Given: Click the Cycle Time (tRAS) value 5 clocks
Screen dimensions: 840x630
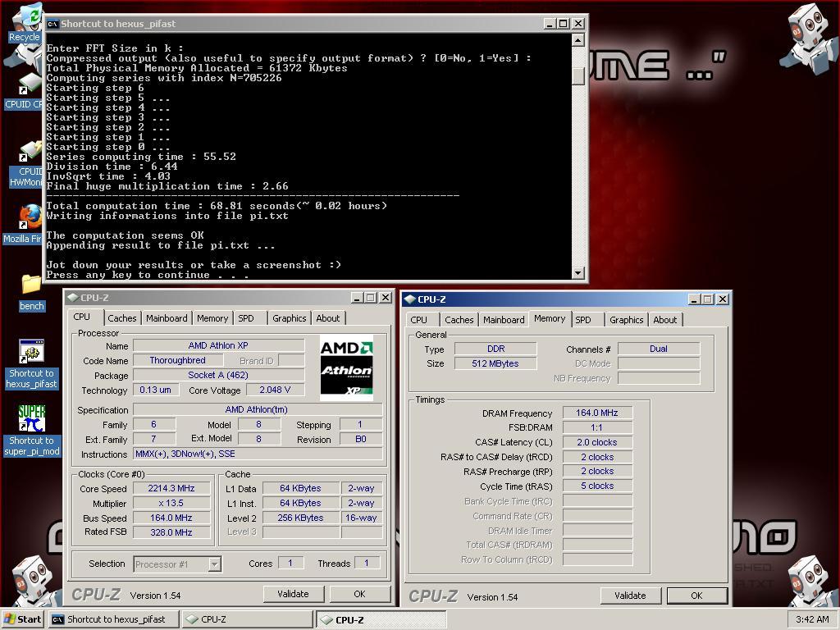Looking at the screenshot, I should coord(597,486).
